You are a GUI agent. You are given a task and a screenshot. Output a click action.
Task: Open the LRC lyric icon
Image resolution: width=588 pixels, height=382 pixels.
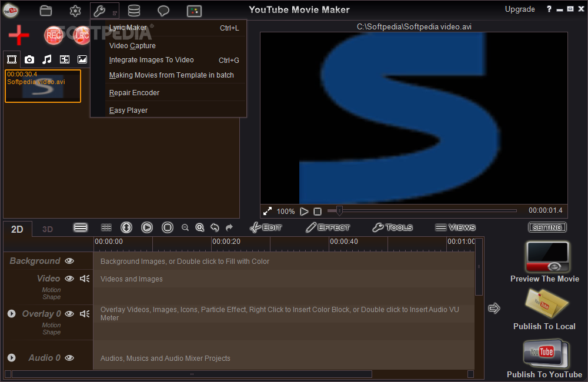click(81, 35)
